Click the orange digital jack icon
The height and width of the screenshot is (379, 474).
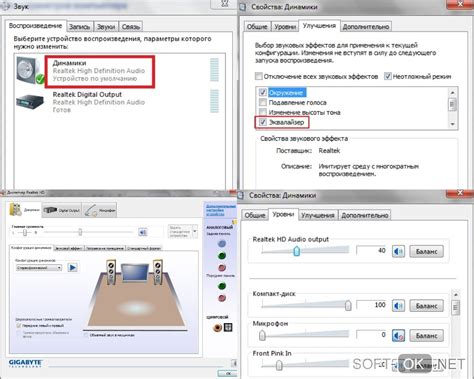(x=217, y=327)
